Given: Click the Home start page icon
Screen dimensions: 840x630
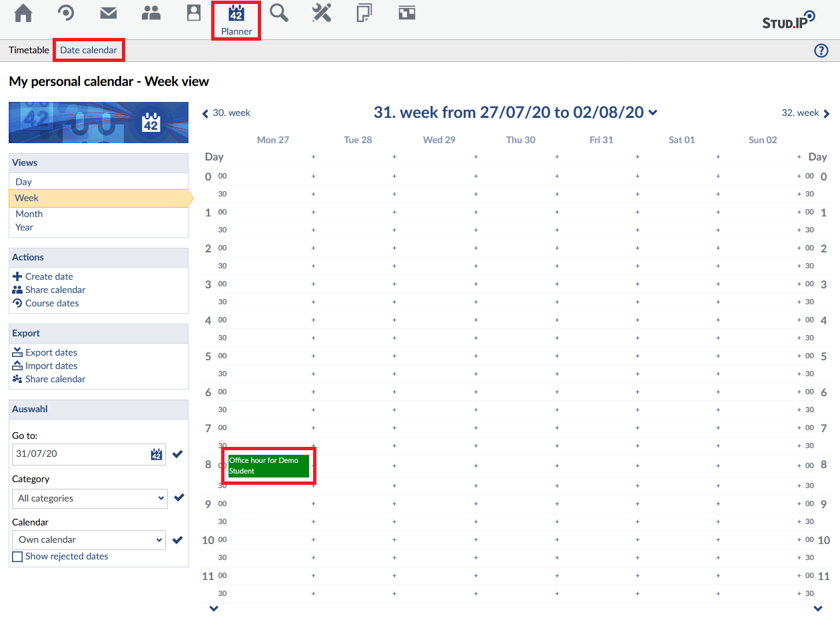Looking at the screenshot, I should pos(23,13).
